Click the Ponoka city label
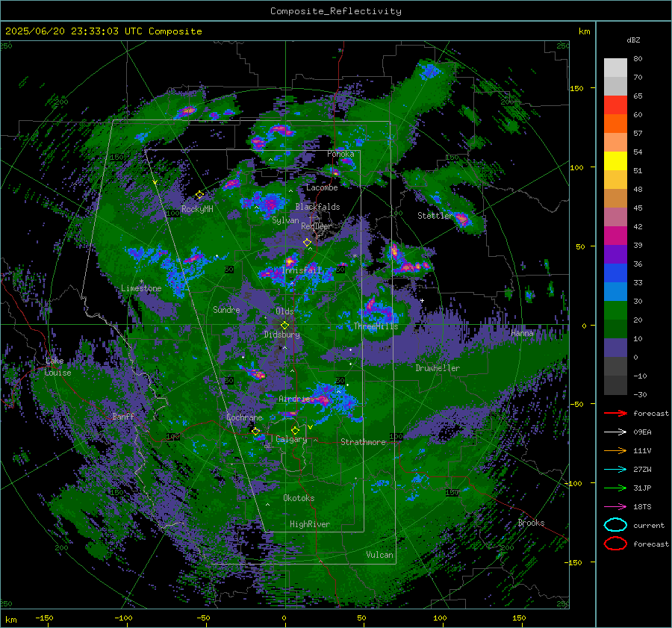Viewport: 672px width, 628px height. tap(340, 154)
